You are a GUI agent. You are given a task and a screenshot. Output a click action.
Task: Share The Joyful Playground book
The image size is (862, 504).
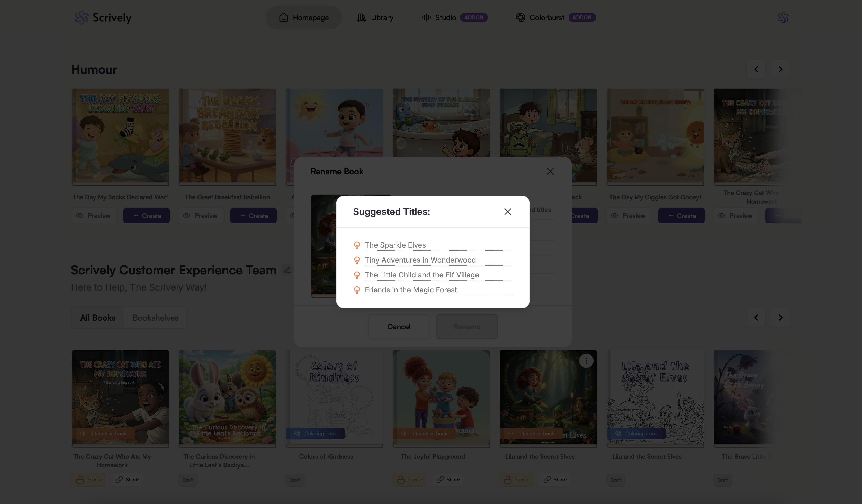coord(448,480)
